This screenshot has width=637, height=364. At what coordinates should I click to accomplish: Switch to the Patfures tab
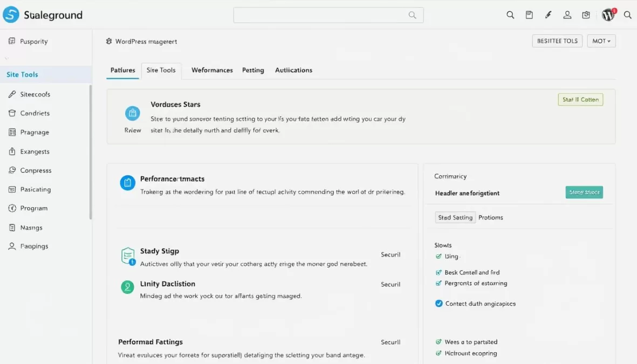(x=122, y=70)
